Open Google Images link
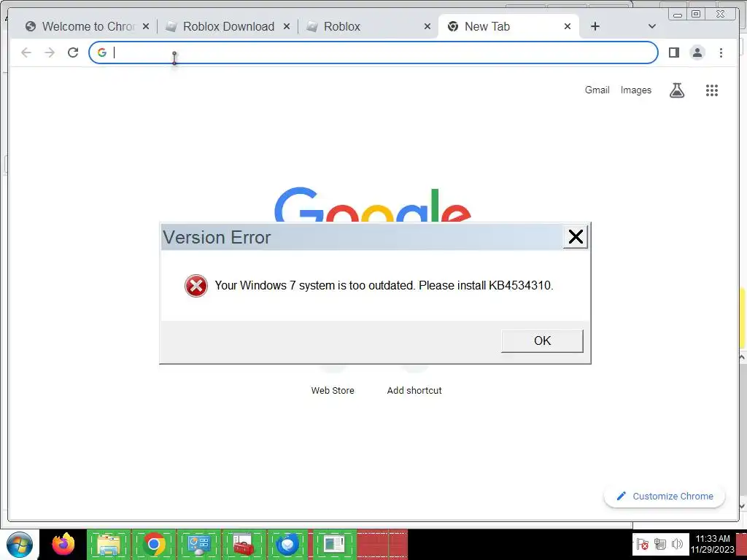The image size is (747, 560). (x=635, y=90)
